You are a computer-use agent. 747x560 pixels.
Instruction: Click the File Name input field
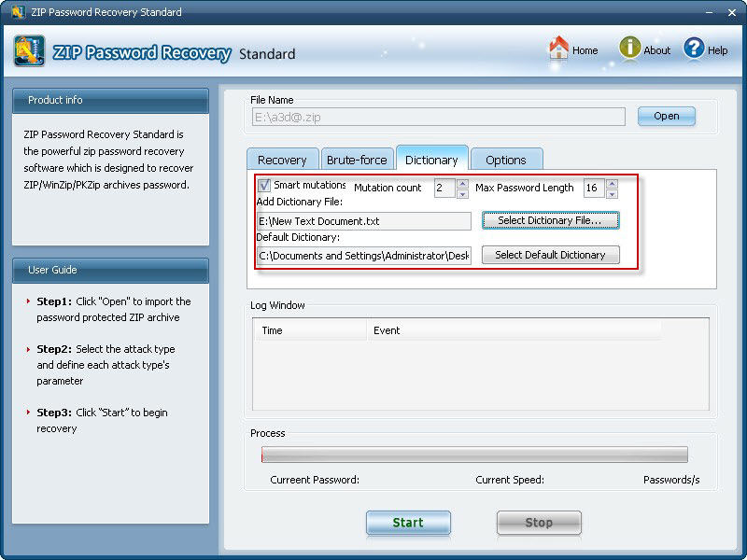(x=438, y=117)
